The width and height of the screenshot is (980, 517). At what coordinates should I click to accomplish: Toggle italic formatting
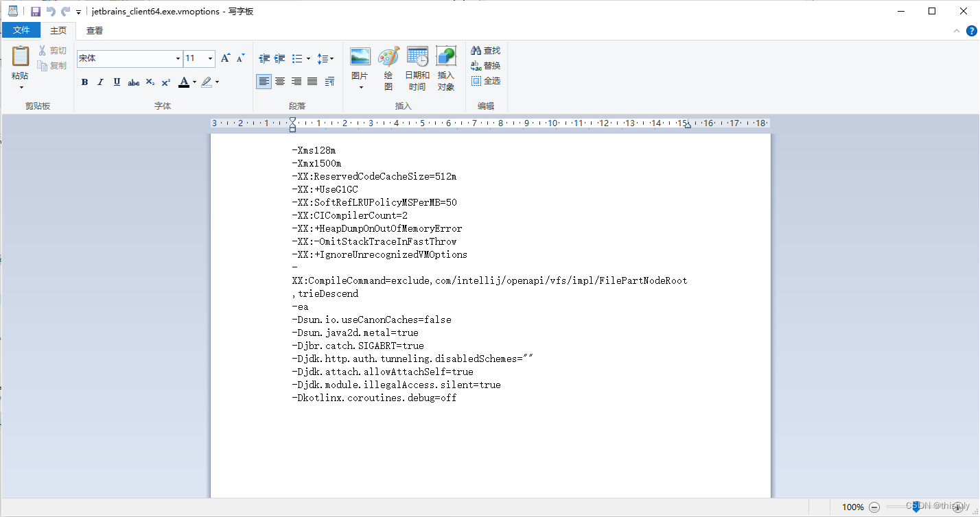(100, 82)
